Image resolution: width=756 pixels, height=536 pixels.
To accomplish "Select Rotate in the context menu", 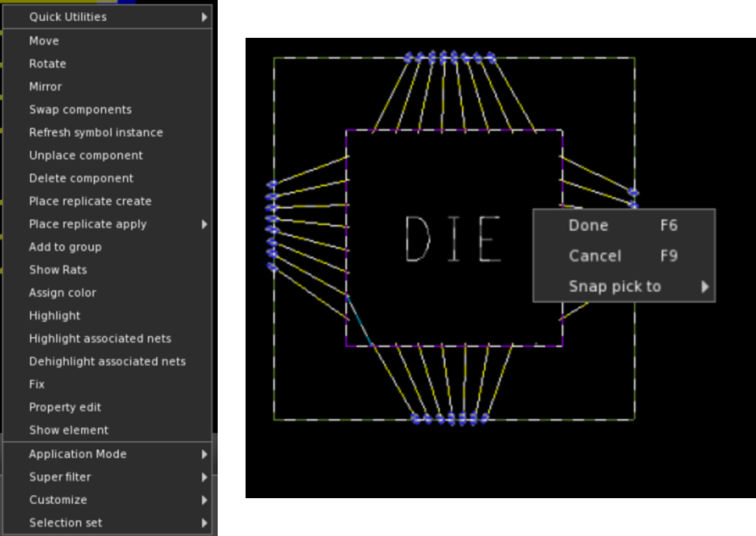I will point(48,64).
